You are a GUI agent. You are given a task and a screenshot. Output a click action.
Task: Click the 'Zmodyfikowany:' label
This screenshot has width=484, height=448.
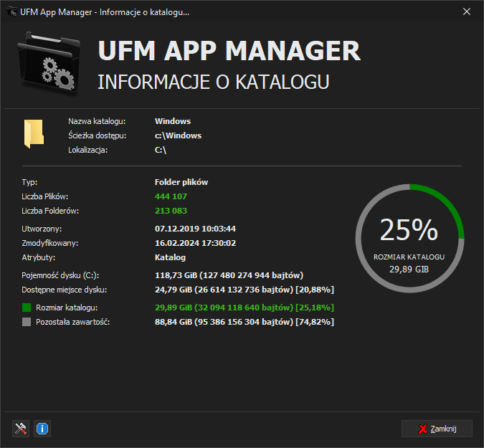[x=50, y=243]
